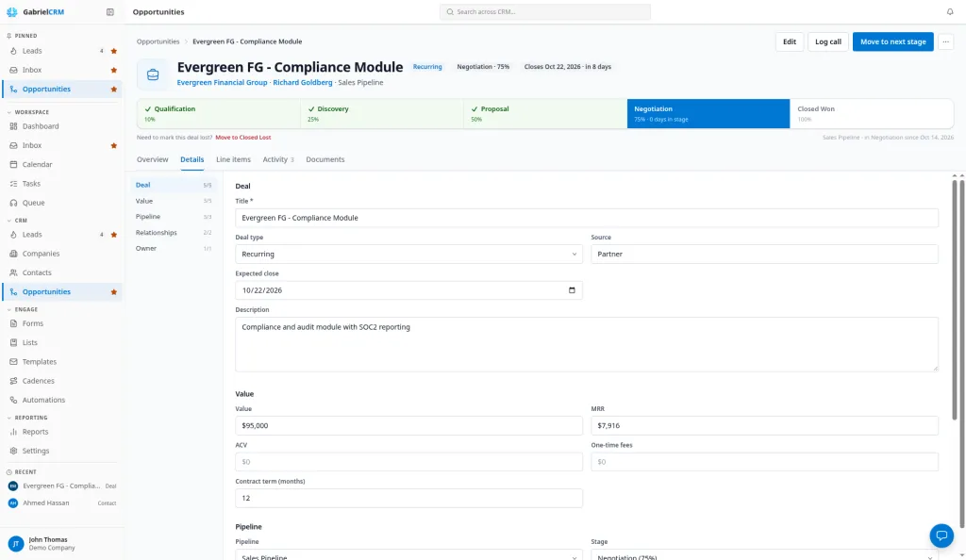Click the briefcase deal icon
Viewport: 966px width, 560px height.
(153, 74)
